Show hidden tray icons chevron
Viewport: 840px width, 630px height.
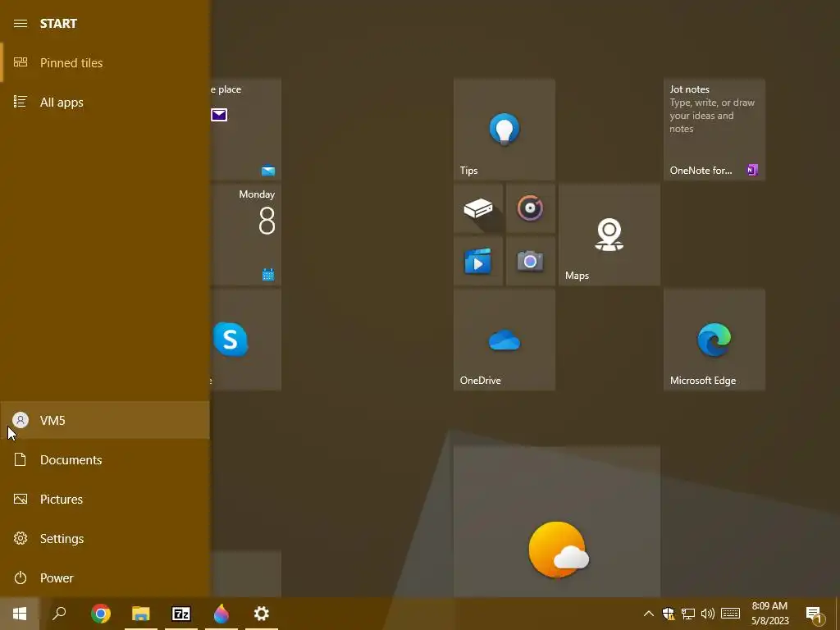(x=648, y=614)
